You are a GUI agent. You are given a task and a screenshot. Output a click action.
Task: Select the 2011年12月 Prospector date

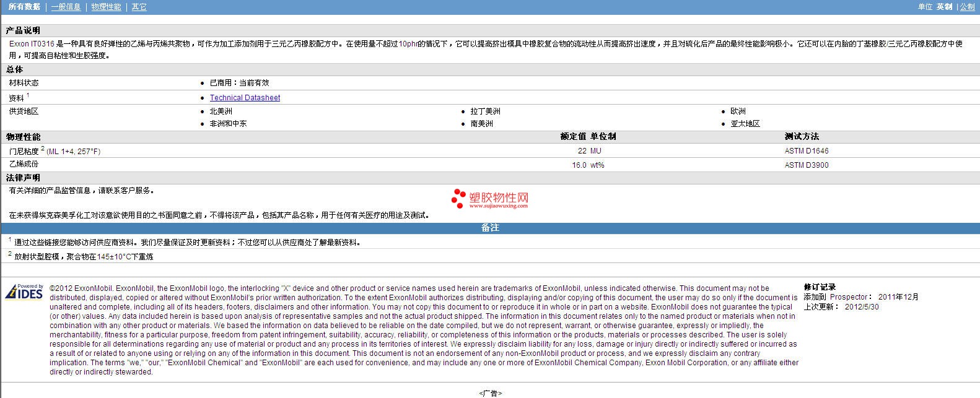898,297
